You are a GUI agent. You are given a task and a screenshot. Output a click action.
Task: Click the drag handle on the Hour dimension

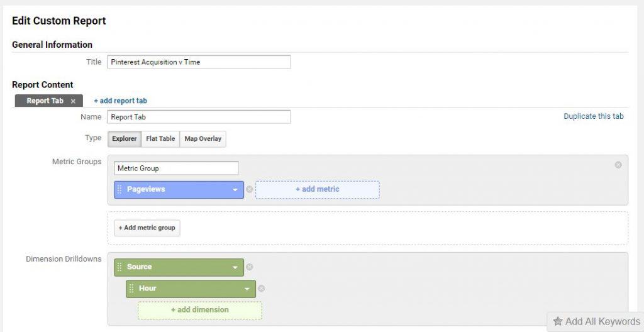(132, 289)
